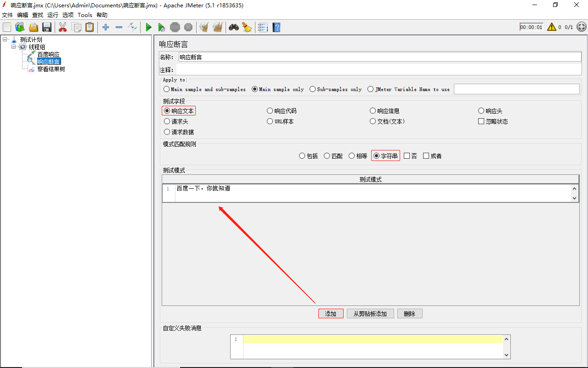Click the JMeter variable name text field

click(x=517, y=89)
